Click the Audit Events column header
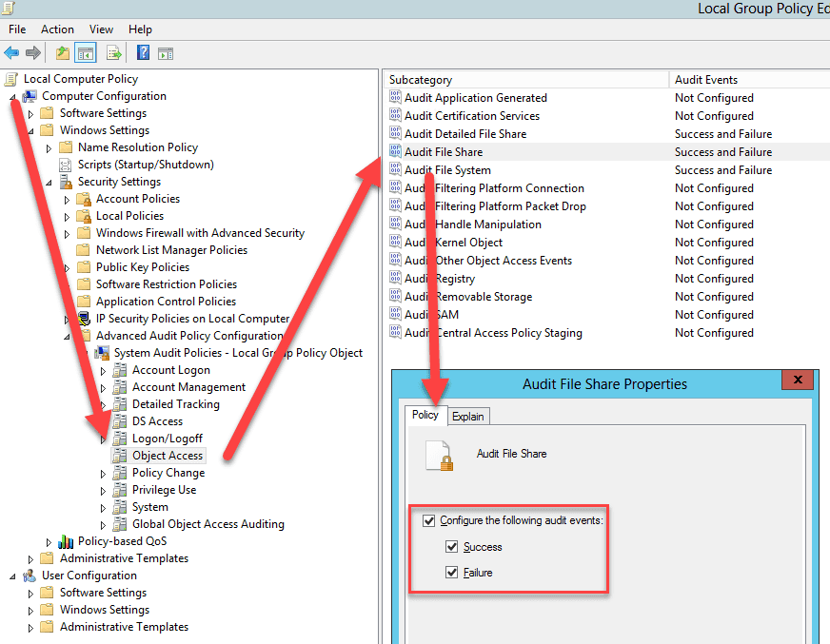Screen dimensions: 830x644 point(706,80)
